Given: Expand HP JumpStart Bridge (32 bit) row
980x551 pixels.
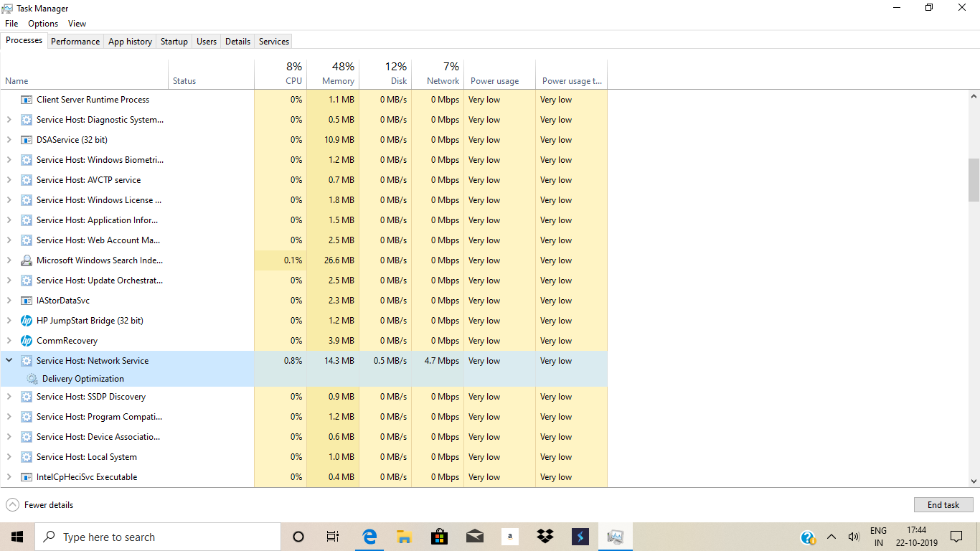Looking at the screenshot, I should tap(9, 321).
